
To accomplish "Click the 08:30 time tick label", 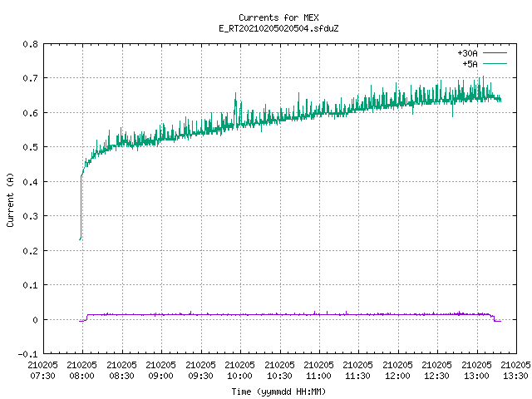I will (121, 376).
